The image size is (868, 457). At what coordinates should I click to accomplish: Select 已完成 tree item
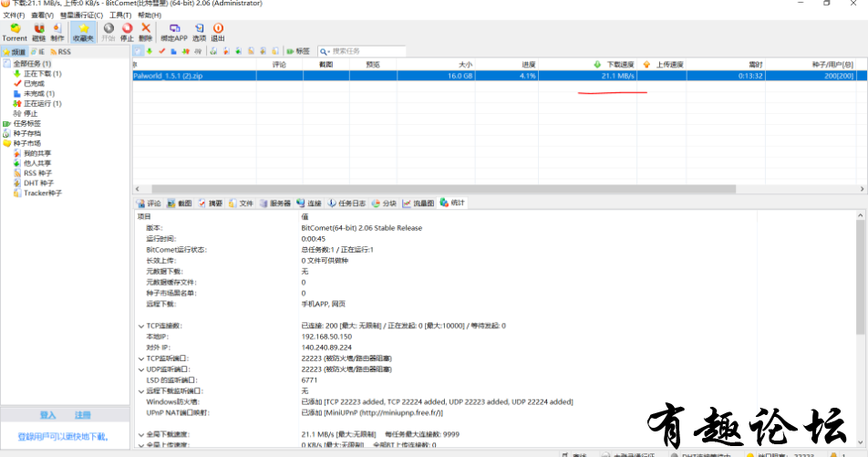point(34,84)
